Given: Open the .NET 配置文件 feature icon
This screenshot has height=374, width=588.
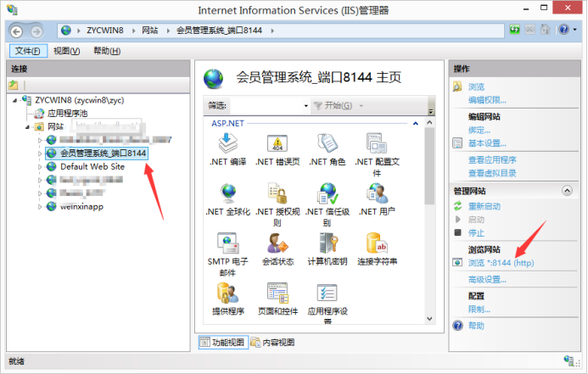Looking at the screenshot, I should coord(377,143).
